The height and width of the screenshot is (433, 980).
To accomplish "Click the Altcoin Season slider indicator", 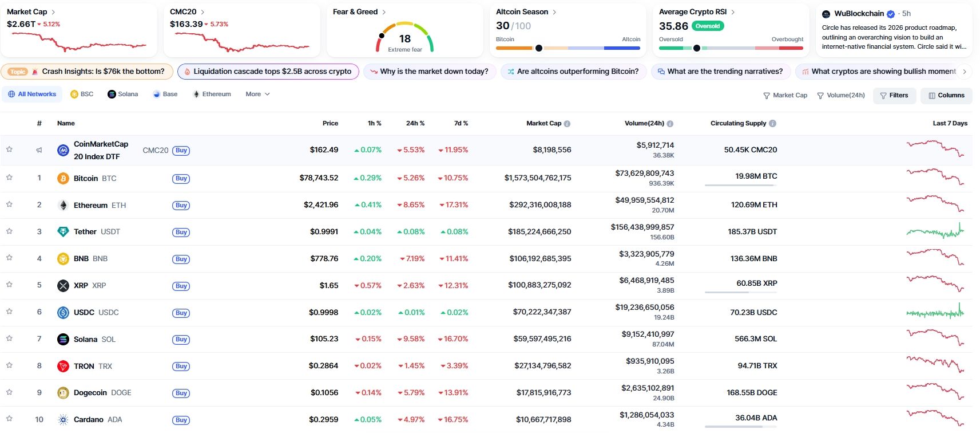I will click(x=539, y=48).
